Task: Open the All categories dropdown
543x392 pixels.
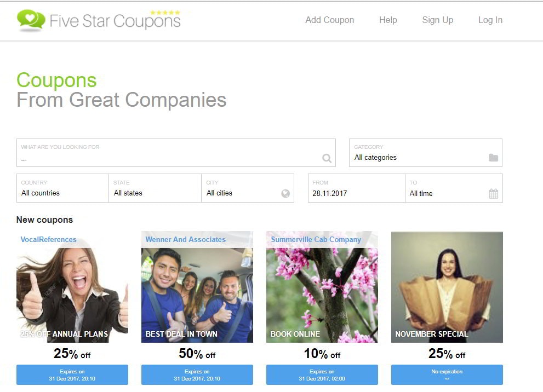Action: 426,153
